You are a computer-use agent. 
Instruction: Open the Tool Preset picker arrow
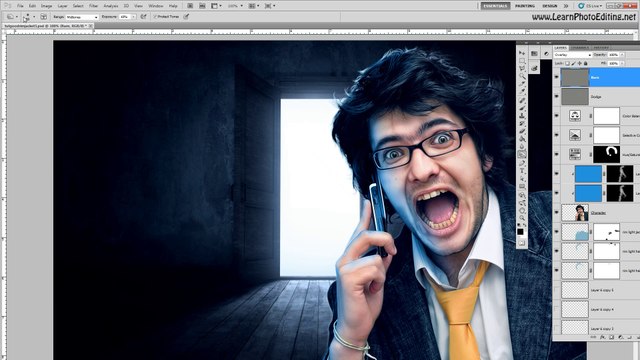(x=17, y=17)
